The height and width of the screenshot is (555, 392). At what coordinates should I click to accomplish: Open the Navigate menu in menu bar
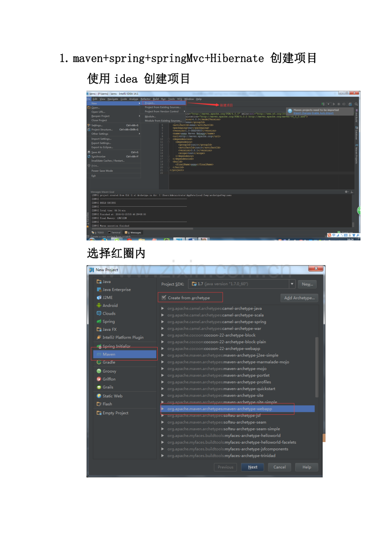point(112,99)
